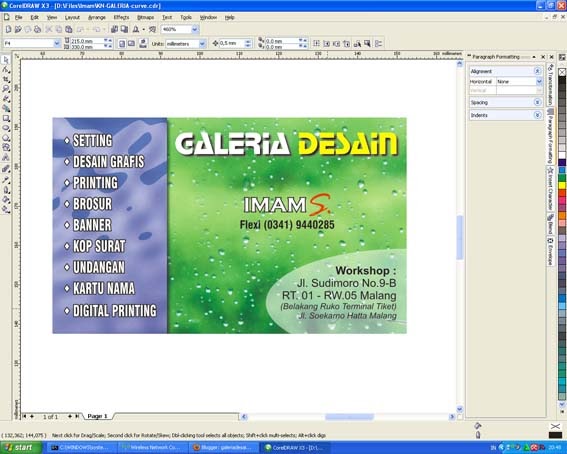Image resolution: width=567 pixels, height=454 pixels.
Task: Open the Layout menu
Action: (72, 17)
